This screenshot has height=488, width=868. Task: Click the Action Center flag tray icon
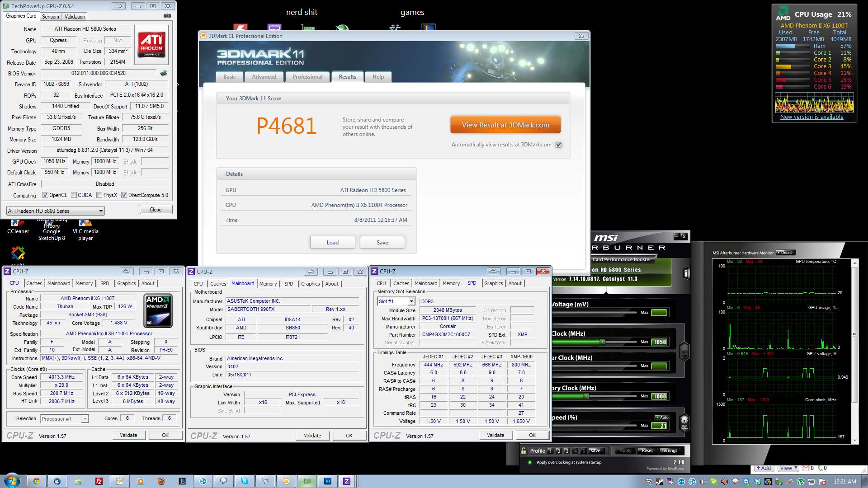(821, 482)
